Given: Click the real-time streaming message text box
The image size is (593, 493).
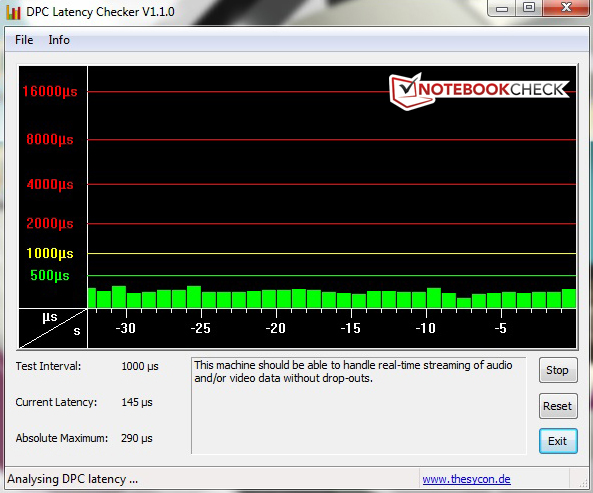Looking at the screenshot, I should tap(359, 405).
